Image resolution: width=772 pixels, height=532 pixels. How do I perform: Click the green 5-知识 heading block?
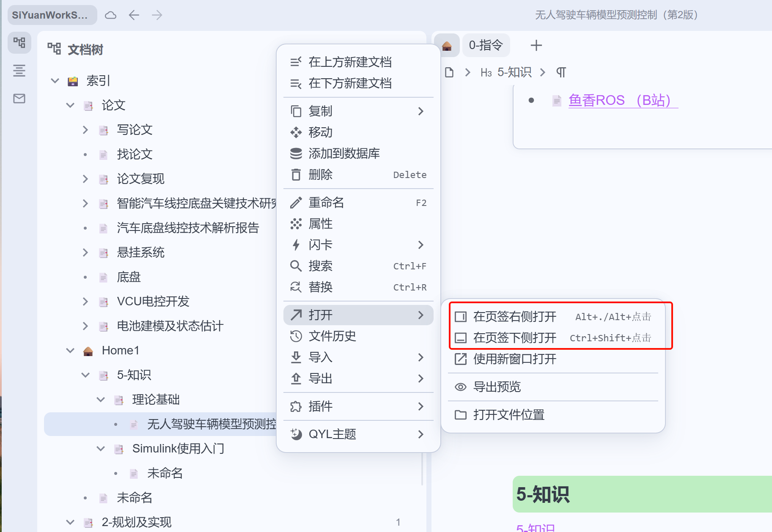click(642, 494)
